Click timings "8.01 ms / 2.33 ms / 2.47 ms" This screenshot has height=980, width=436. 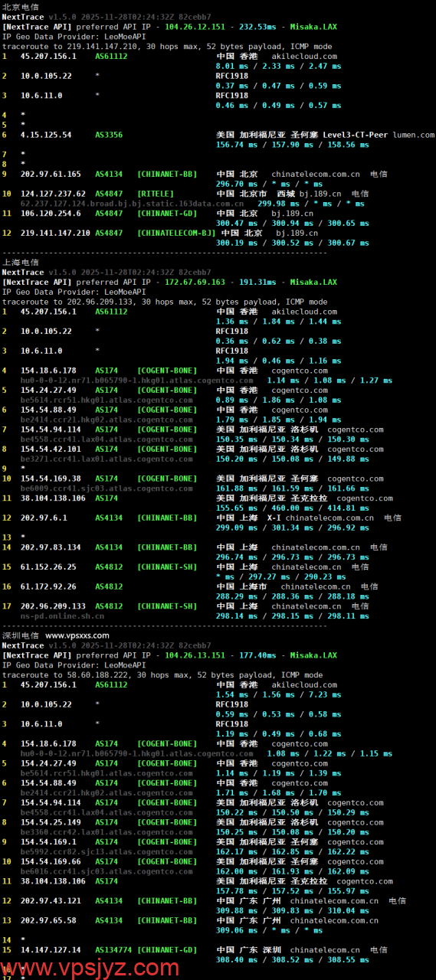point(277,67)
